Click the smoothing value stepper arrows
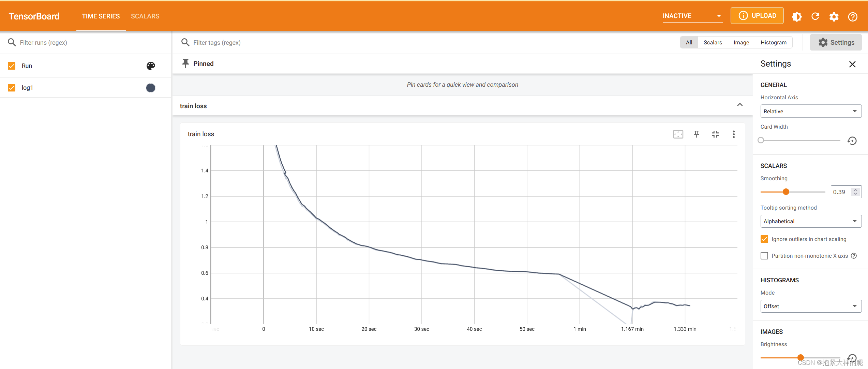 click(x=855, y=192)
